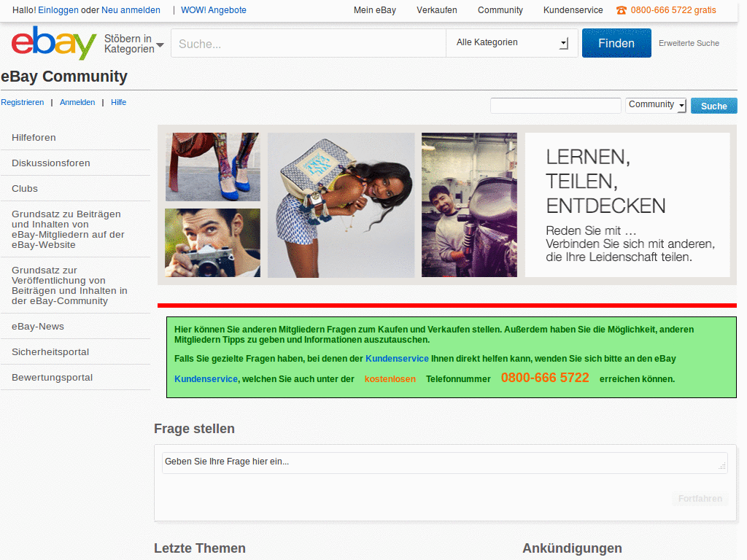Open the Kundenservice menu item in header

pyautogui.click(x=573, y=10)
